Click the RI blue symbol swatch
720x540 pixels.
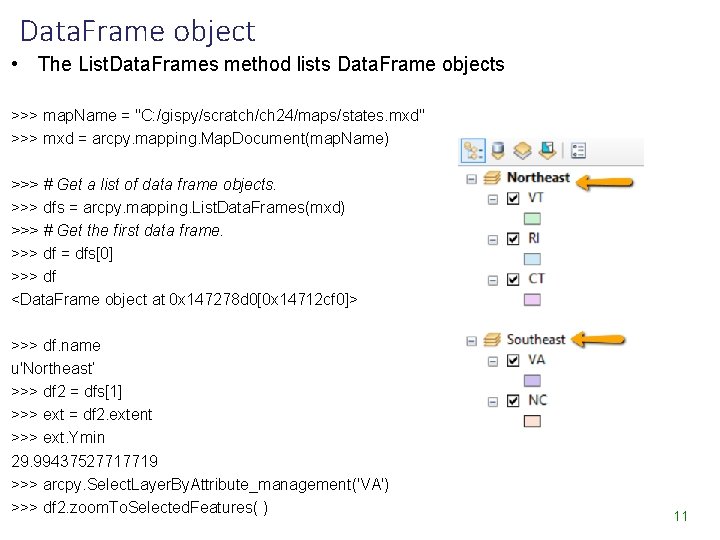pos(533,258)
